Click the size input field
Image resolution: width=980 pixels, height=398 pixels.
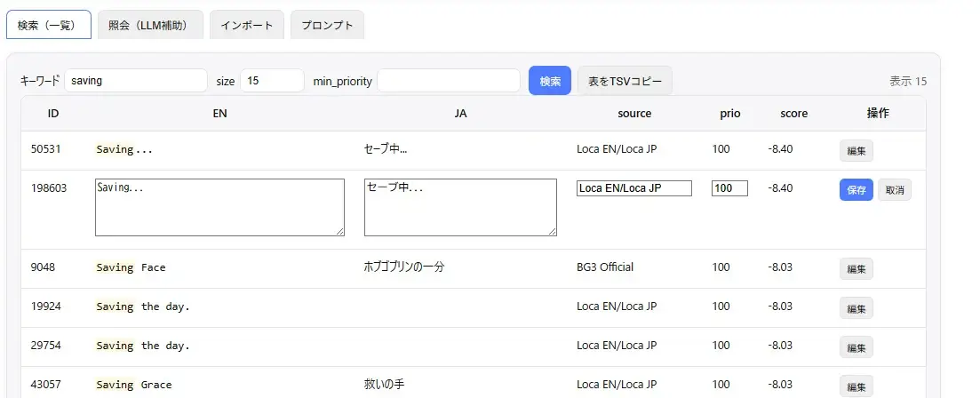pos(272,81)
